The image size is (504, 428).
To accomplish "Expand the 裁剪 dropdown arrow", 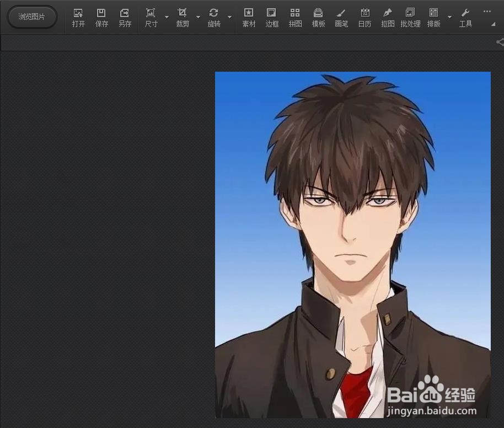I will point(198,17).
